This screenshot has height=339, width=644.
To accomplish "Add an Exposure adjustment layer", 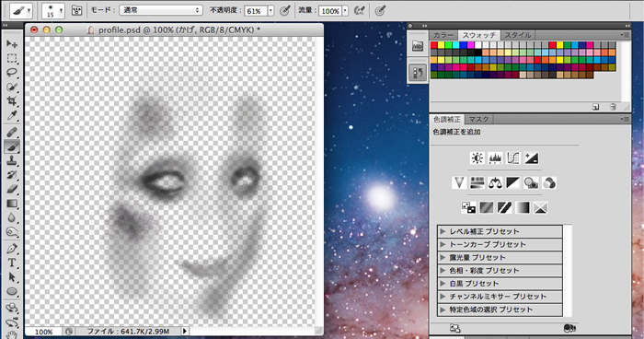I will (x=531, y=158).
